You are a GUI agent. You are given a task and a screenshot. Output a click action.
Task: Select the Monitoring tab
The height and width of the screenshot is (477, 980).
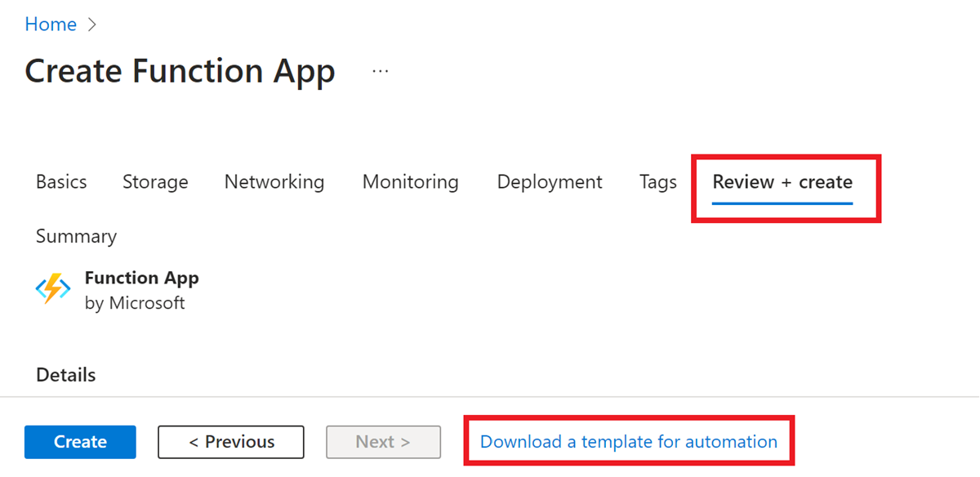coord(410,181)
